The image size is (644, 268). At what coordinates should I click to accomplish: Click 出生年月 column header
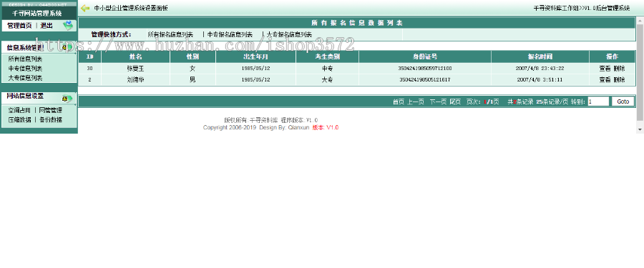pos(256,56)
